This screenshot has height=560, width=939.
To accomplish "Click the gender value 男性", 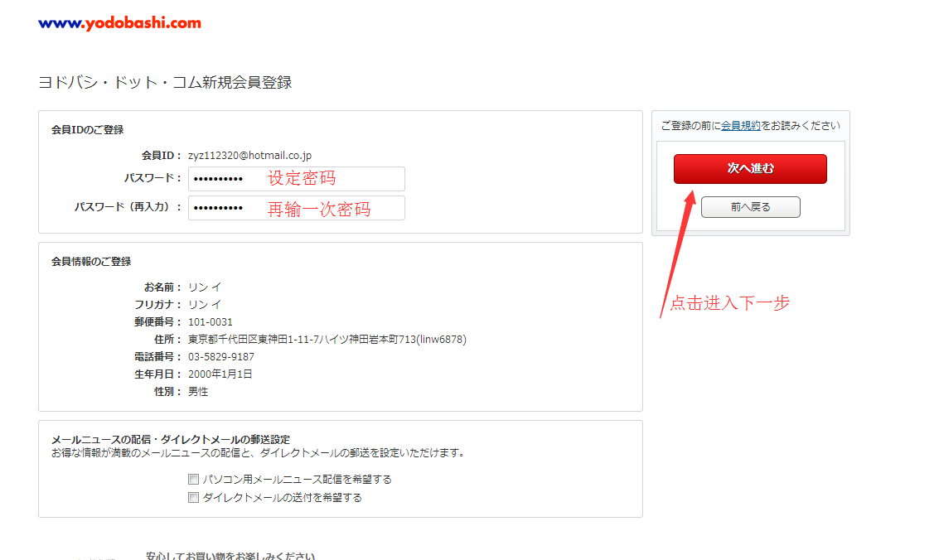I will 198,391.
